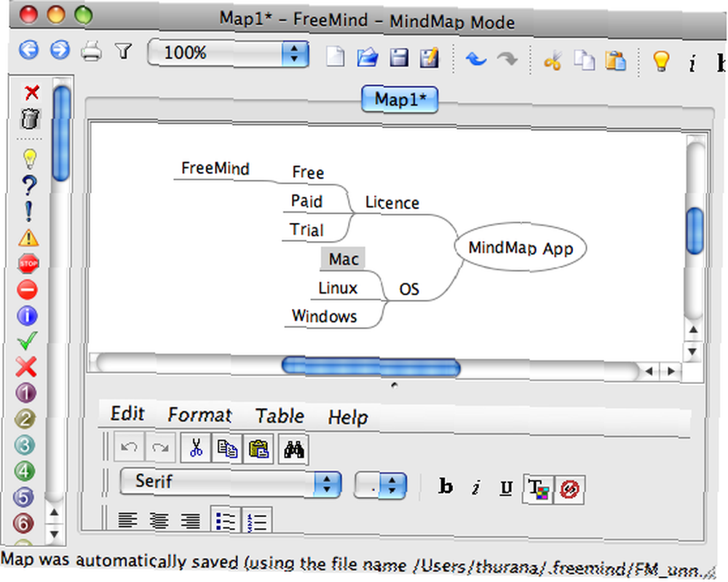This screenshot has height=582, width=728.
Task: Open the Help menu in note editor
Action: (x=348, y=417)
